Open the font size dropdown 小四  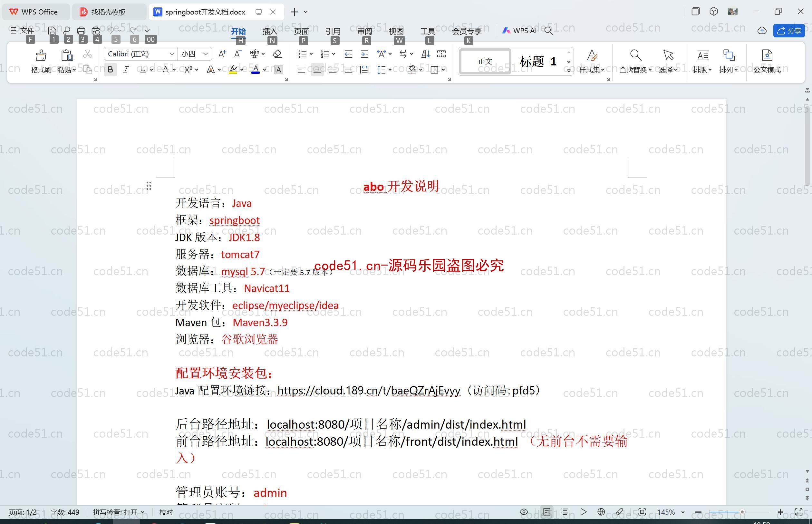(206, 54)
